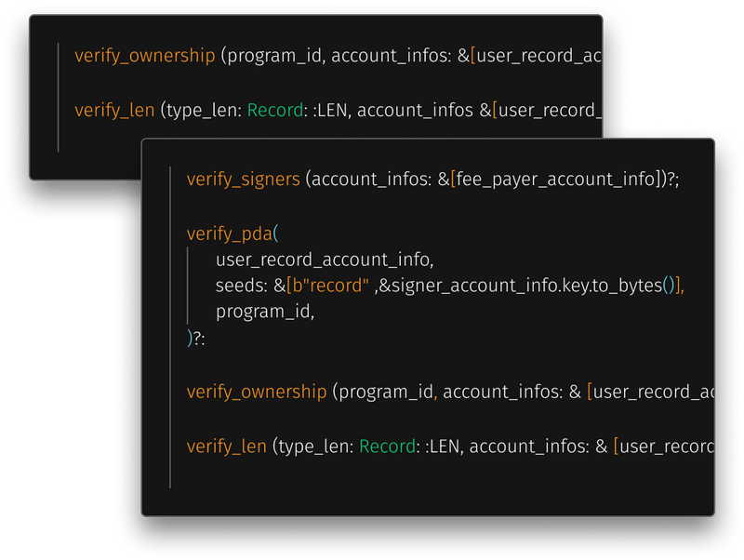Click the green Record type annotation on front card
This screenshot has height=560, width=744.
386,446
